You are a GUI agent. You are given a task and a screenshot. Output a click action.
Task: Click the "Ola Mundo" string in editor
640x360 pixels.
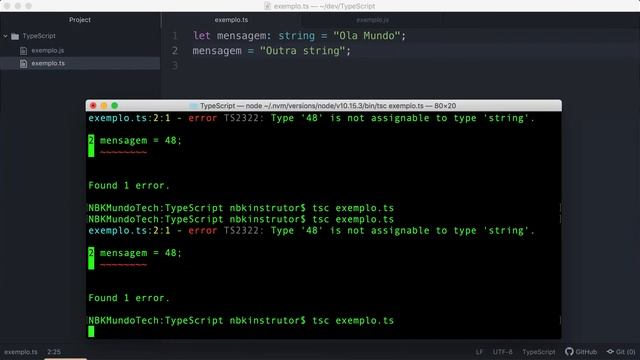[x=367, y=36]
